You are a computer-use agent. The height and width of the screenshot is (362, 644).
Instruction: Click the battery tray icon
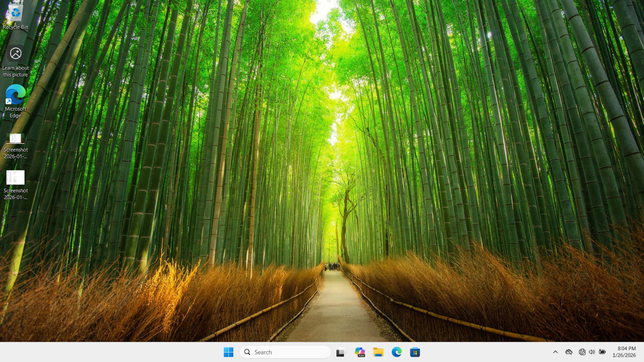[x=602, y=352]
